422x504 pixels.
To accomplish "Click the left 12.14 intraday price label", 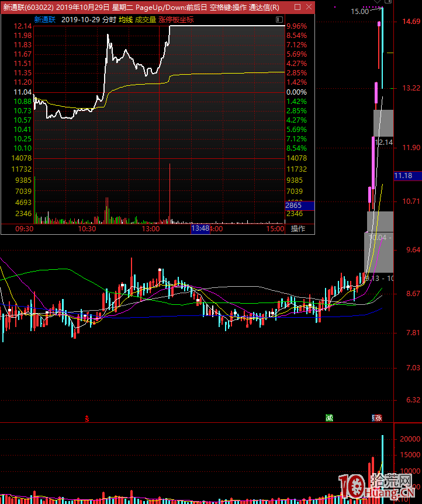I will coord(23,26).
